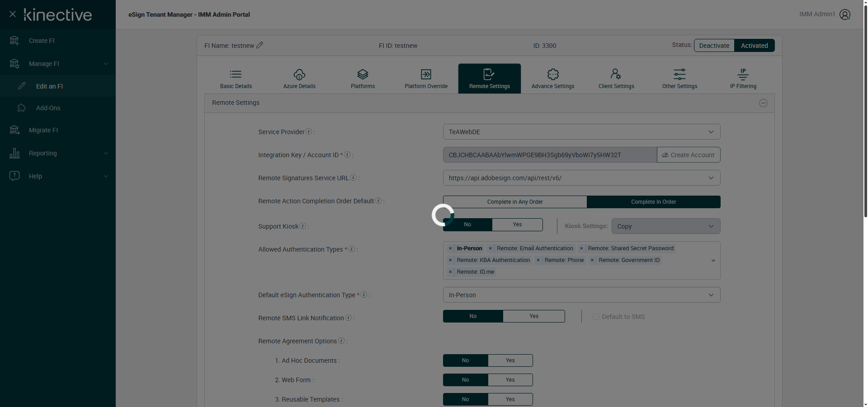This screenshot has width=868, height=407.
Task: Expand the Manage FI menu chevron
Action: tap(106, 64)
